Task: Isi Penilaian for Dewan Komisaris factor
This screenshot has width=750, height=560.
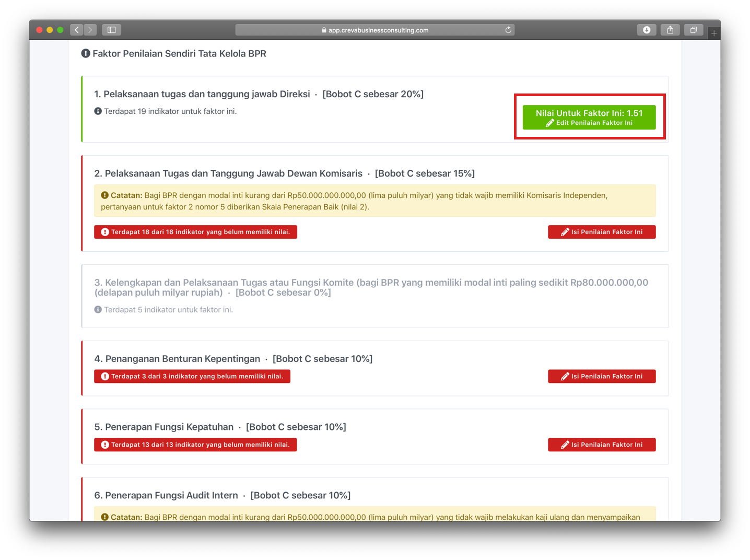Action: point(602,232)
